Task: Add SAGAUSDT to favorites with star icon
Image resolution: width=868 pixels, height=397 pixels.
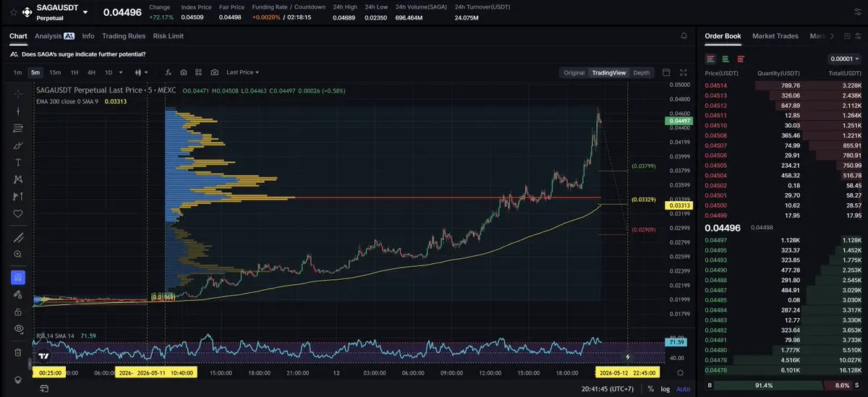Action: point(13,12)
